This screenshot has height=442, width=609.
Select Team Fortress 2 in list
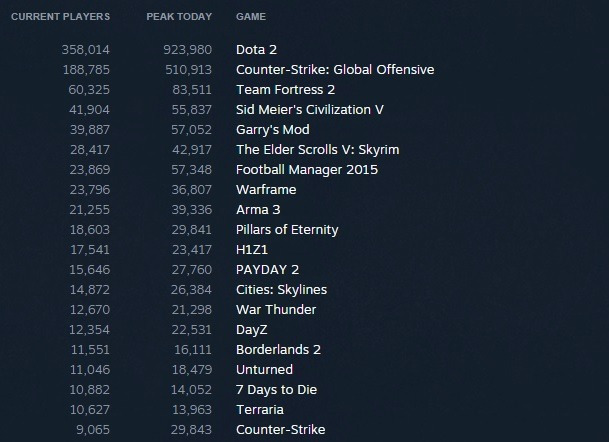(x=285, y=90)
